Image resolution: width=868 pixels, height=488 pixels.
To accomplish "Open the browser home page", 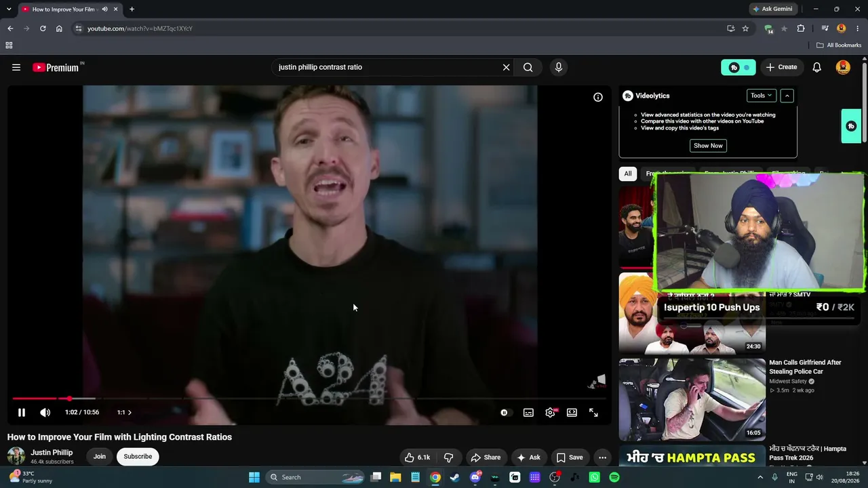I will 59,28.
